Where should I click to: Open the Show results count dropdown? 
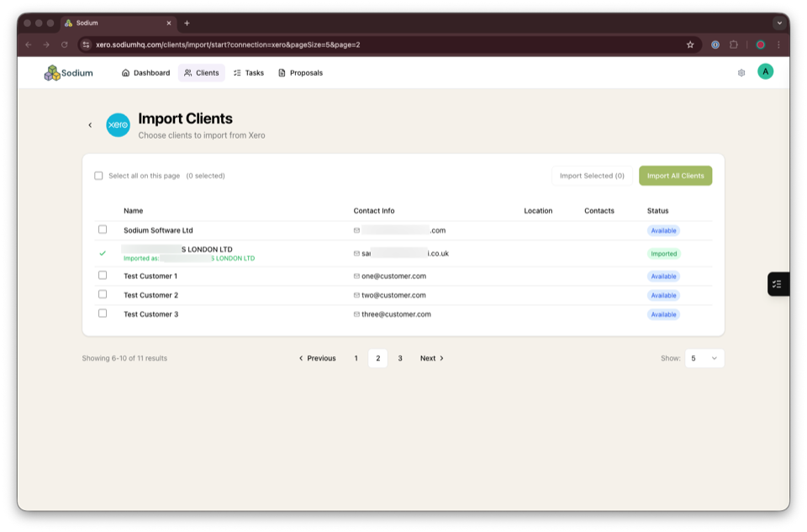(704, 357)
